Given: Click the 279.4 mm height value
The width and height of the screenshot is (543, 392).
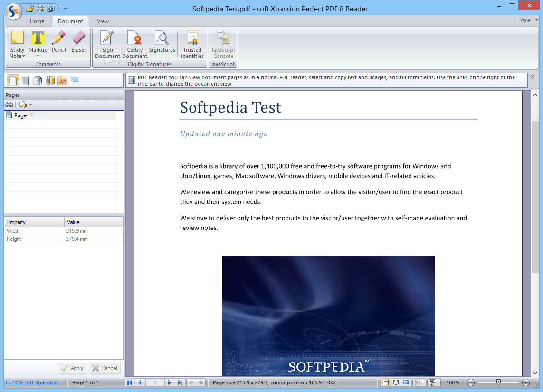Looking at the screenshot, I should (x=77, y=239).
